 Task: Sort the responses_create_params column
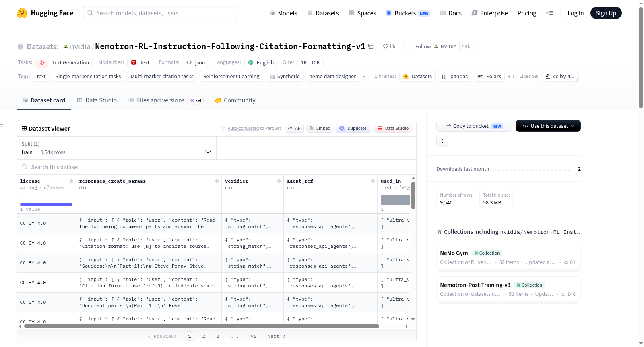217,181
